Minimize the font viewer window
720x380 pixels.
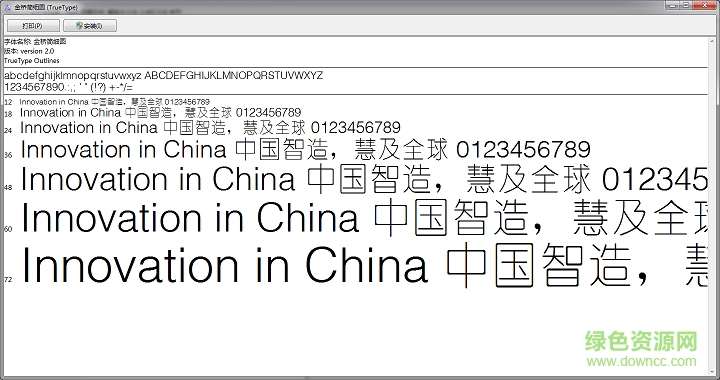(672, 5)
